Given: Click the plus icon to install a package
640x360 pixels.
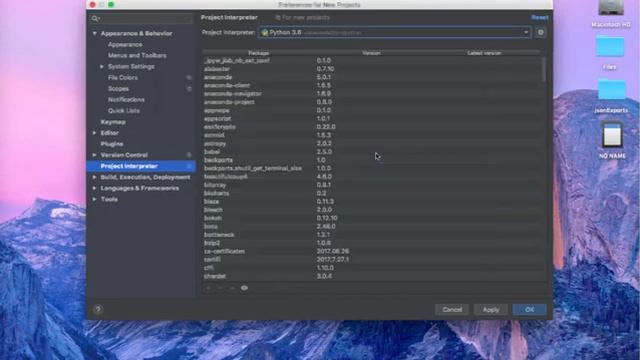Looking at the screenshot, I should (x=208, y=288).
